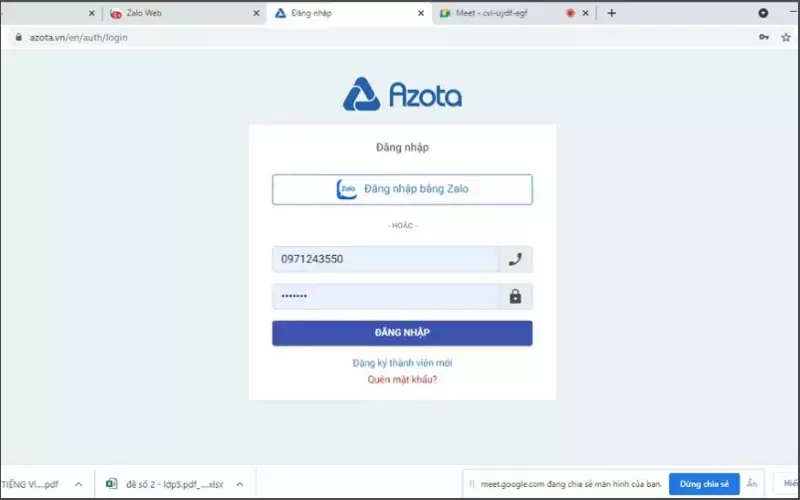
Task: Open the browser profile icon at the top right
Action: (763, 13)
